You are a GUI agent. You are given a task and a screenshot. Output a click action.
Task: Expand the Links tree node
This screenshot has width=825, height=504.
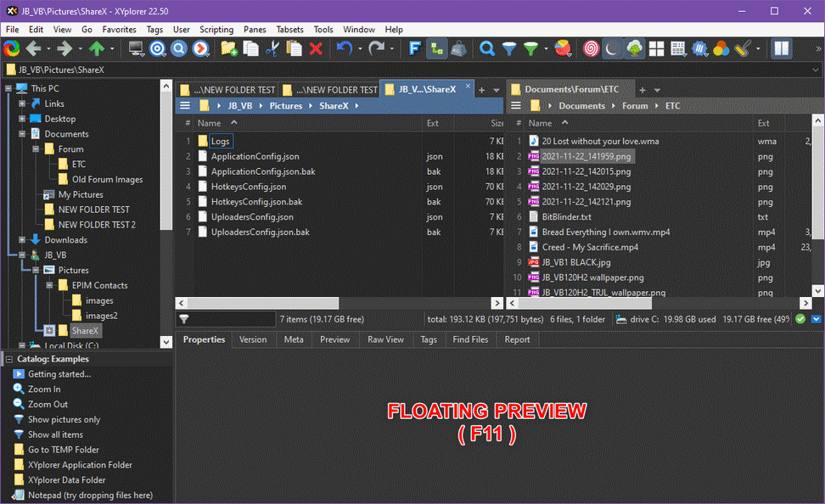click(22, 104)
